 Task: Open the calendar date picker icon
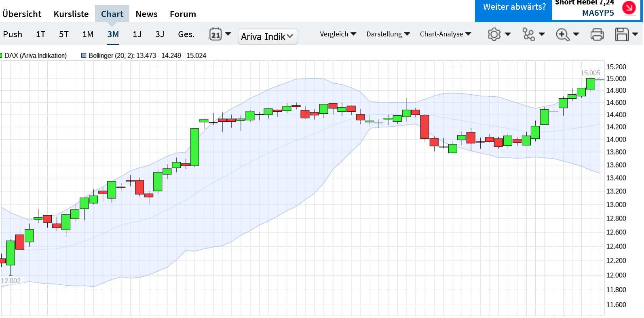(215, 34)
